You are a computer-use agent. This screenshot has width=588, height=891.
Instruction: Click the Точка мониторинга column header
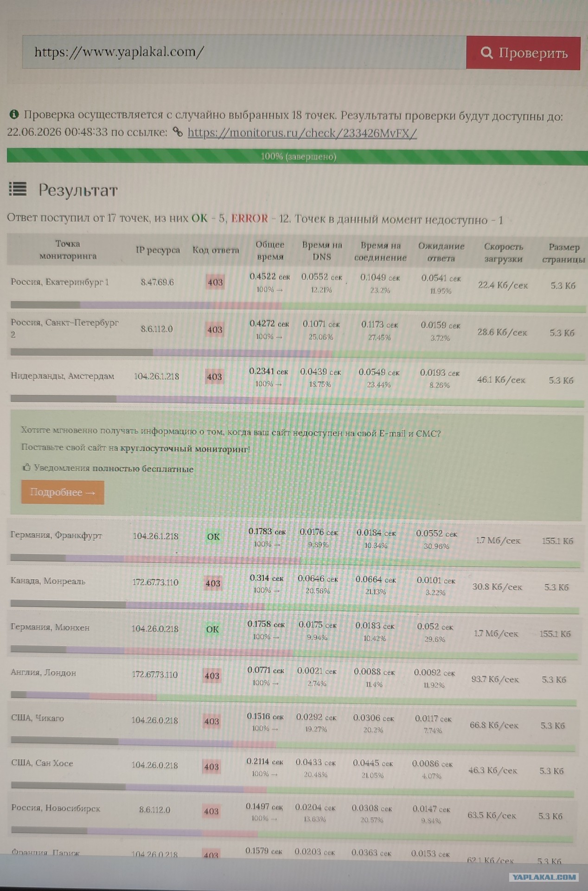(x=68, y=250)
